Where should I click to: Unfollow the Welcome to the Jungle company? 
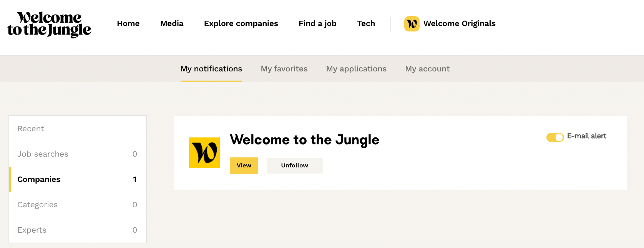(294, 166)
